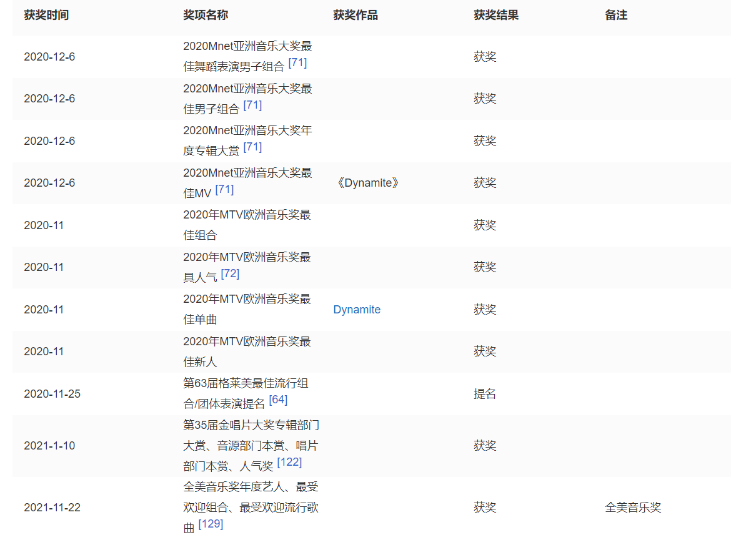This screenshot has width=731, height=560.
Task: Click the 获奖结果 column header
Action: click(x=496, y=15)
